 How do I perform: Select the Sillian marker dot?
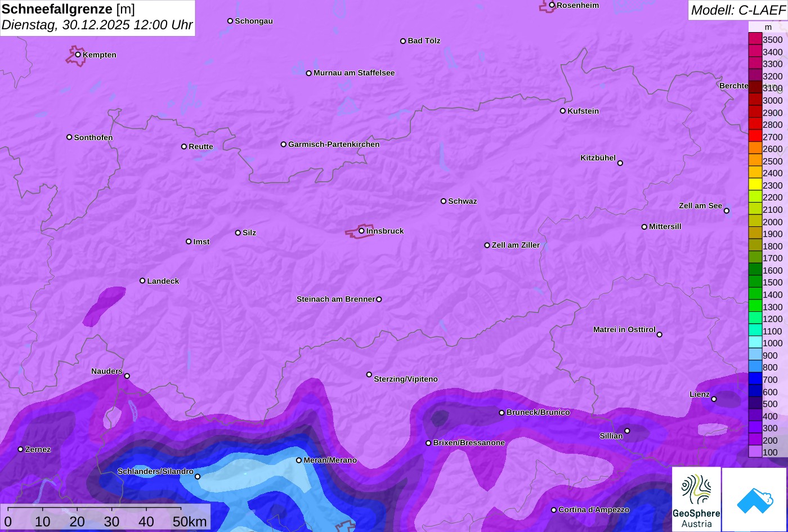627,431
